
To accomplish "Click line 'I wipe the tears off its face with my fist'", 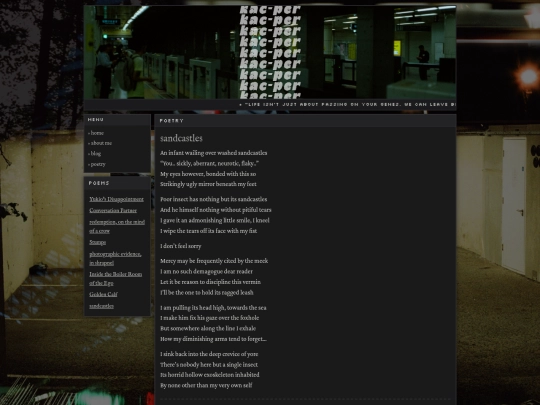I will [209, 231].
